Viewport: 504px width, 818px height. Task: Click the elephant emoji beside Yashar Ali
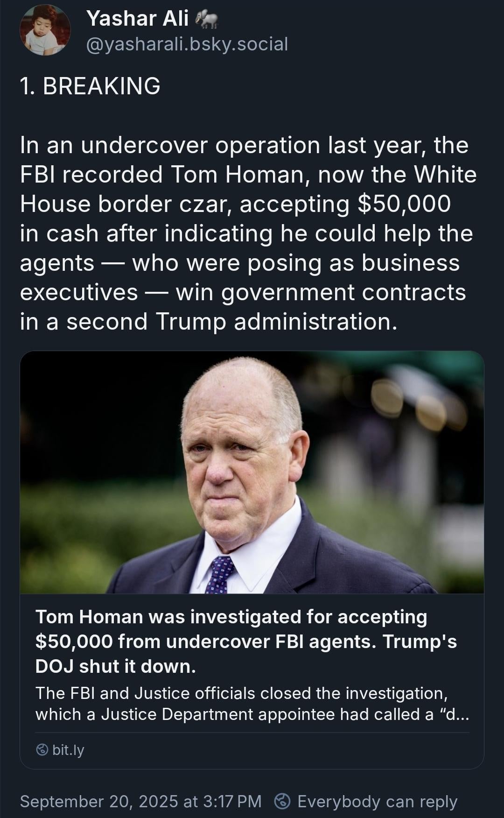pos(207,19)
